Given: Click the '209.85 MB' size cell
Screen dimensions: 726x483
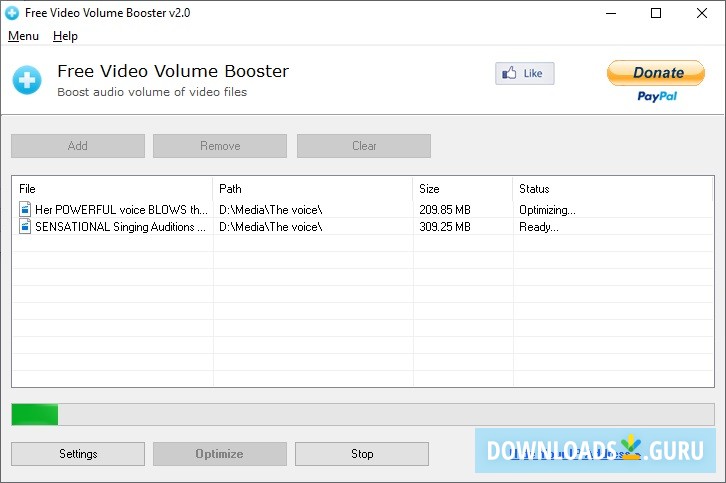Looking at the screenshot, I should (x=445, y=210).
